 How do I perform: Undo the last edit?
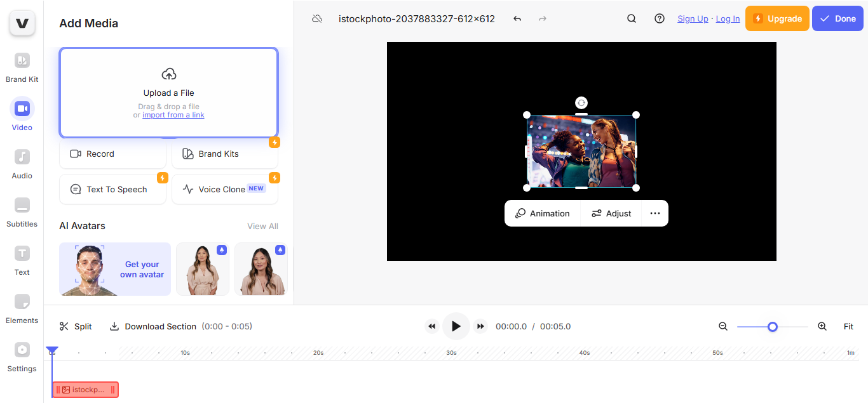(516, 18)
